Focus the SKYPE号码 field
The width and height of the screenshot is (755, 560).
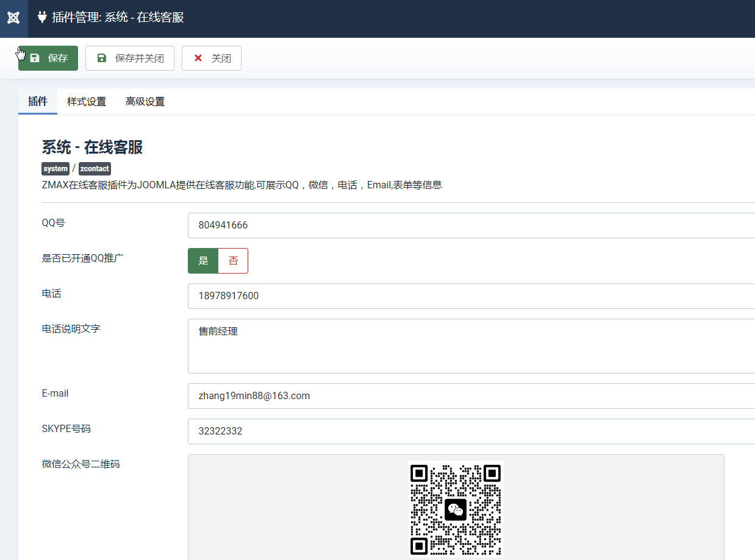coord(471,431)
